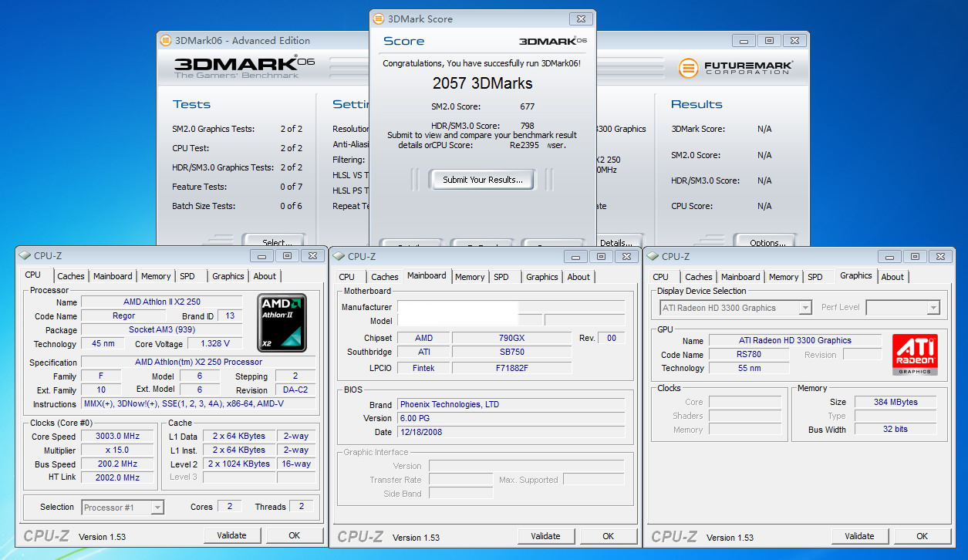Click the Core Speed value 3003.0 MHz
The width and height of the screenshot is (968, 560).
click(116, 437)
